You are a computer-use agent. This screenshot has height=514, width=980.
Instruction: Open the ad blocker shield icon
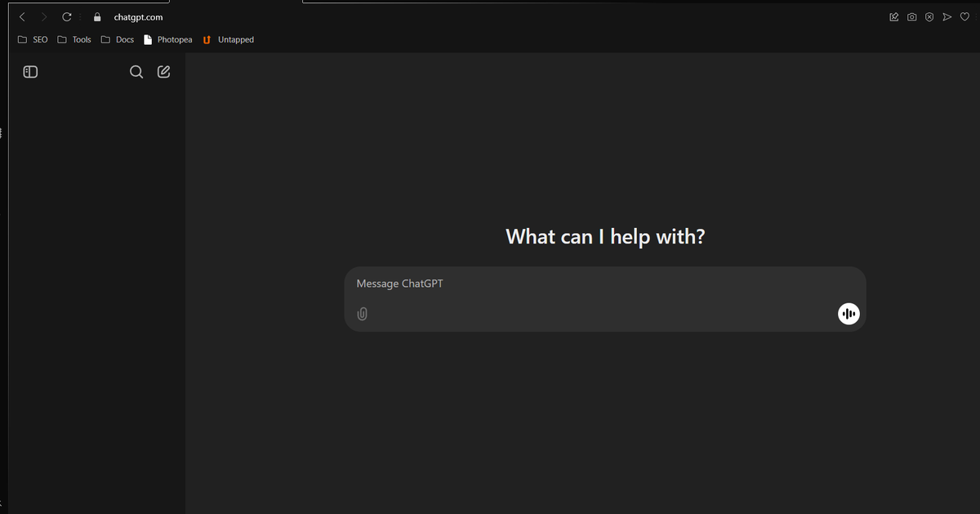click(x=929, y=16)
